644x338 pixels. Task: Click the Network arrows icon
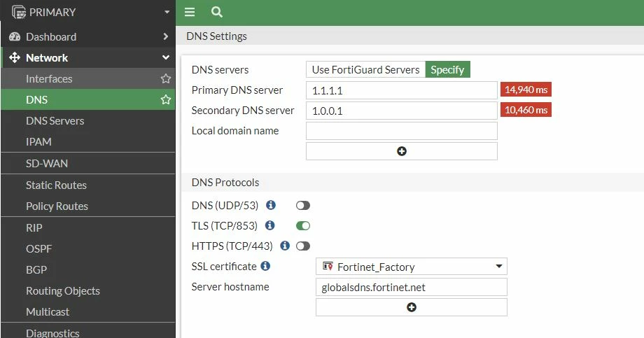(15, 57)
